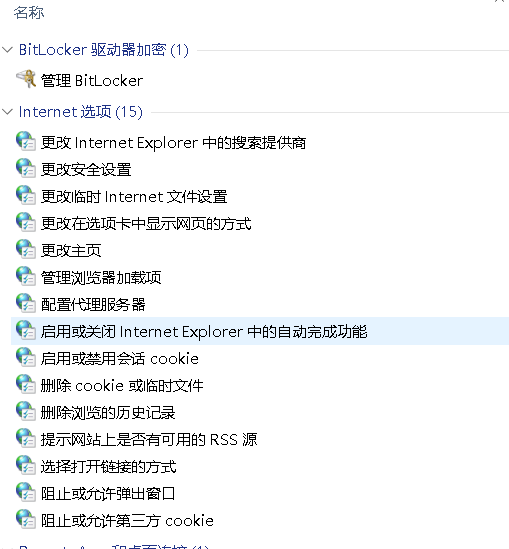Select icon for 管理浏览器加载项
The width and height of the screenshot is (509, 549).
click(x=26, y=276)
